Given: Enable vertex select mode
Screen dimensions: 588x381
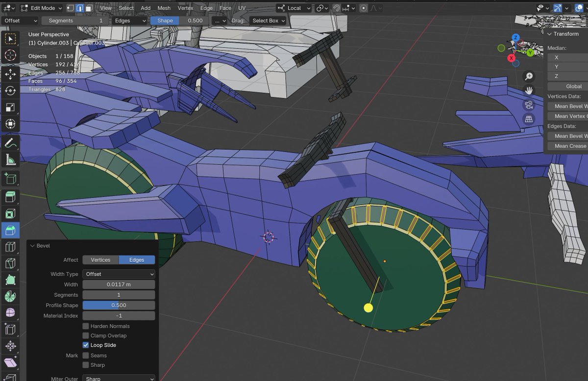Looking at the screenshot, I should pos(70,8).
